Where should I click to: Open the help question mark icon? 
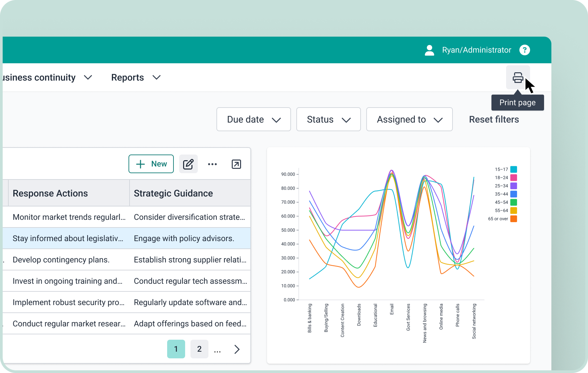524,50
